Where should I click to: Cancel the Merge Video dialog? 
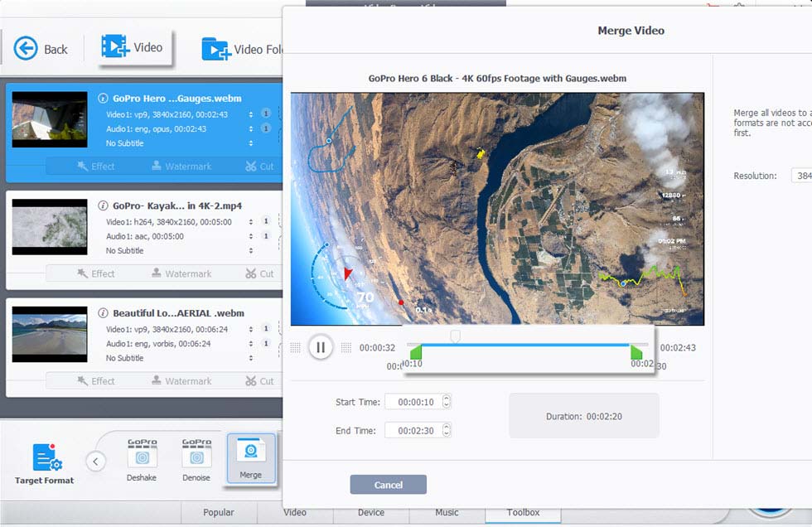388,484
